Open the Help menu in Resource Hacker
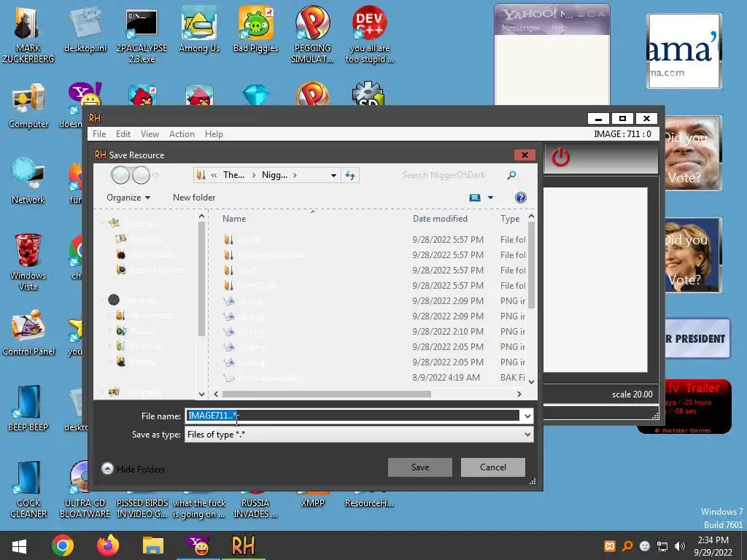This screenshot has width=747, height=560. tap(214, 134)
